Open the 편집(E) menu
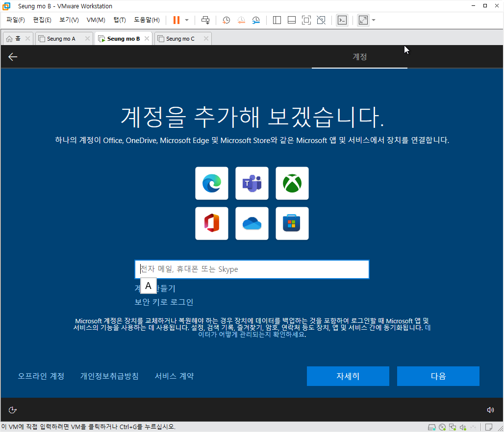Viewport: 504px width, 432px height. coord(42,20)
